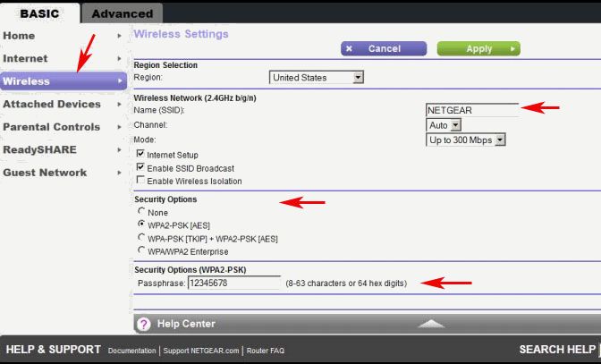Image resolution: width=601 pixels, height=364 pixels.
Task: Click the Name (SSID) field with NETGEAR
Action: 472,110
